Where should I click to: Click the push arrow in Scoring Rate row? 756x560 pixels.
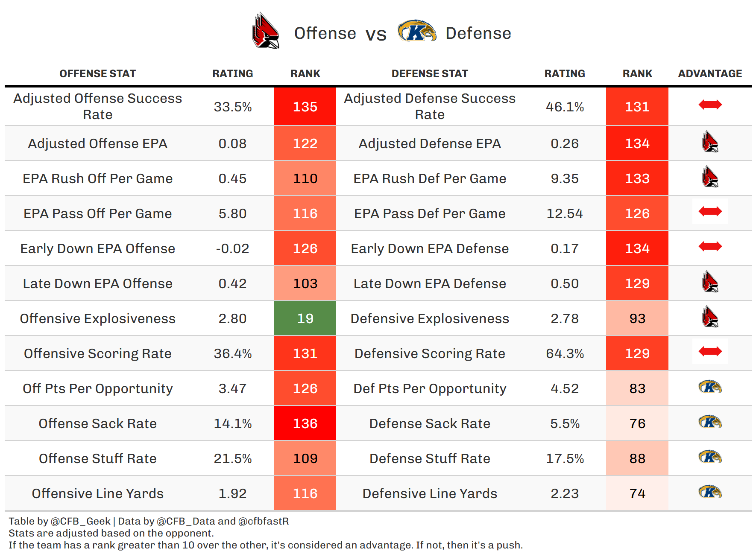tap(710, 351)
